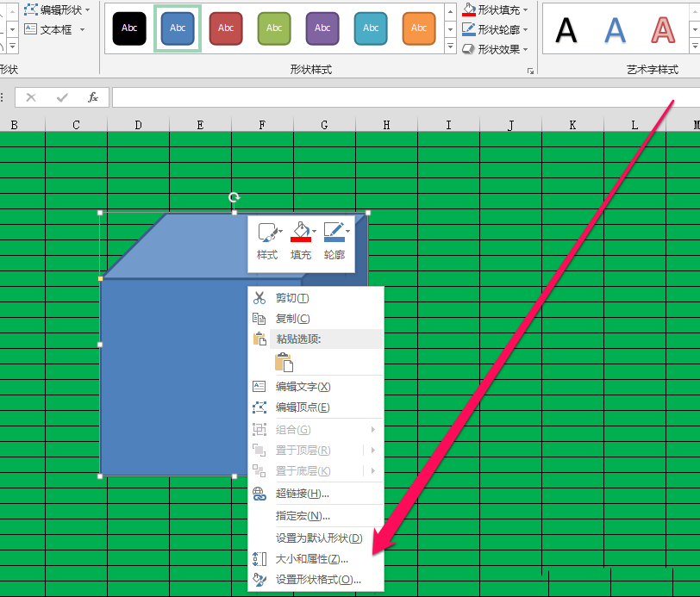Select the highlighted blue Abc shape style swatch
The height and width of the screenshot is (597, 700).
178,28
